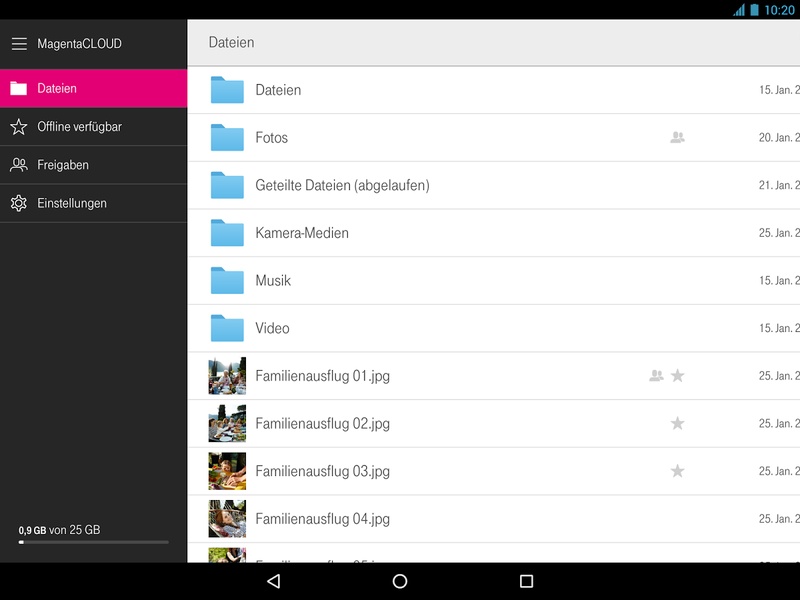Open Einstellungen from the sidebar
The height and width of the screenshot is (600, 800).
click(x=93, y=203)
